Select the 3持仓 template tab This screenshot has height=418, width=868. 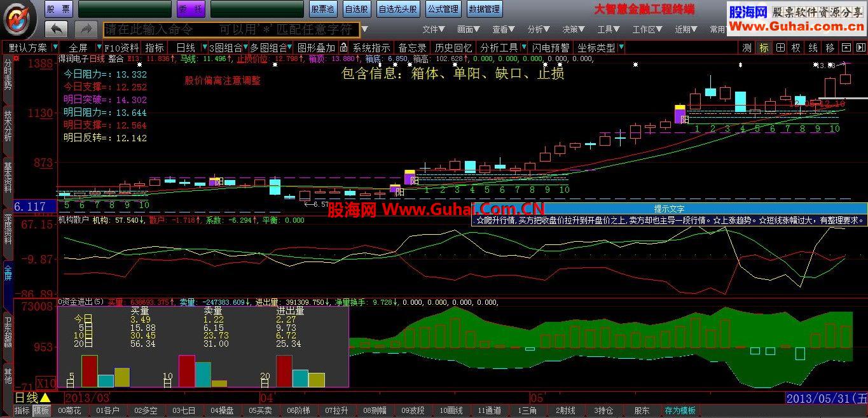coord(604,411)
